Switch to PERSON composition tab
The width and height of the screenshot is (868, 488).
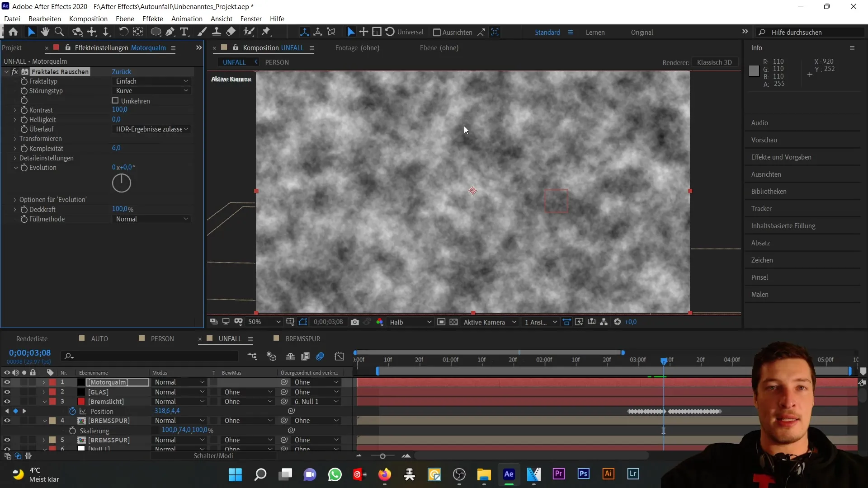pyautogui.click(x=276, y=62)
